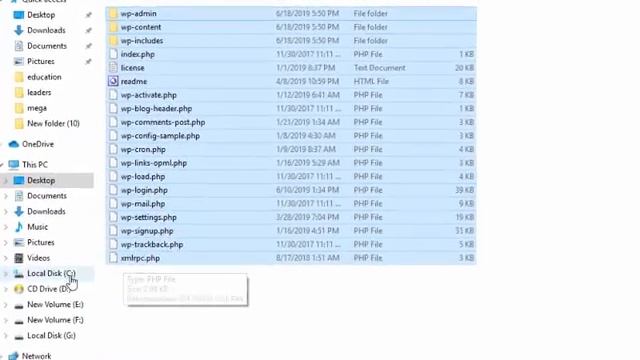Viewport: 640px width, 360px height.
Task: Click wp-settings.php's 19 KB size cell
Action: coord(465,217)
